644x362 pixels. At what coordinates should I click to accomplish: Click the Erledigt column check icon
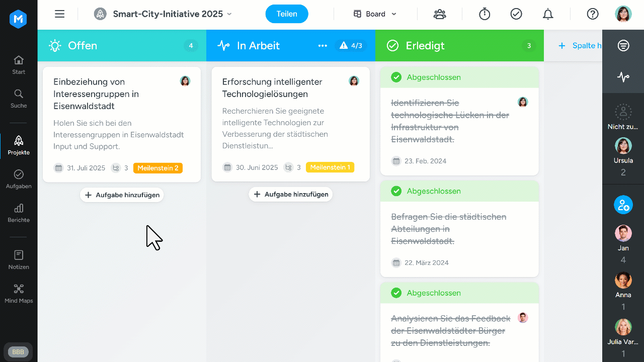[x=392, y=46]
